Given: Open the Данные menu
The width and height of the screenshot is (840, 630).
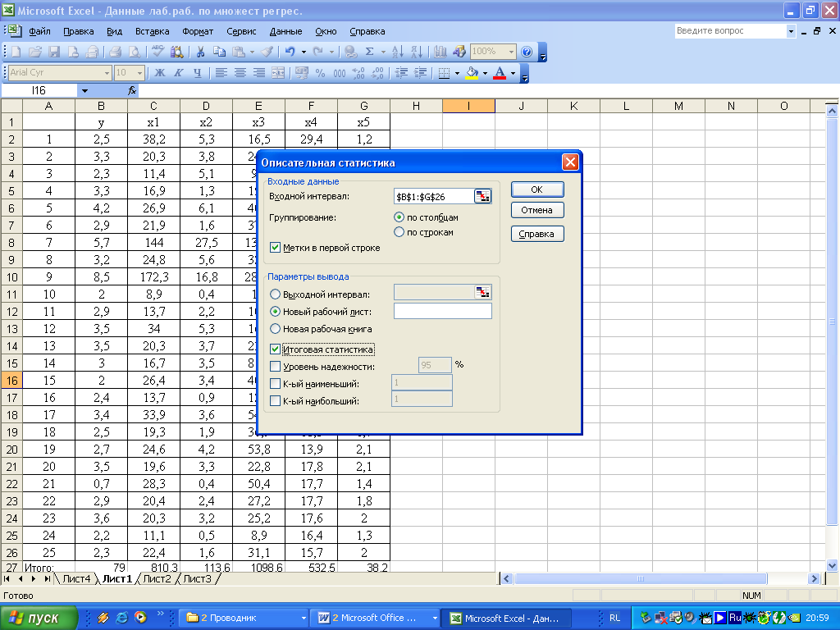Looking at the screenshot, I should [285, 31].
